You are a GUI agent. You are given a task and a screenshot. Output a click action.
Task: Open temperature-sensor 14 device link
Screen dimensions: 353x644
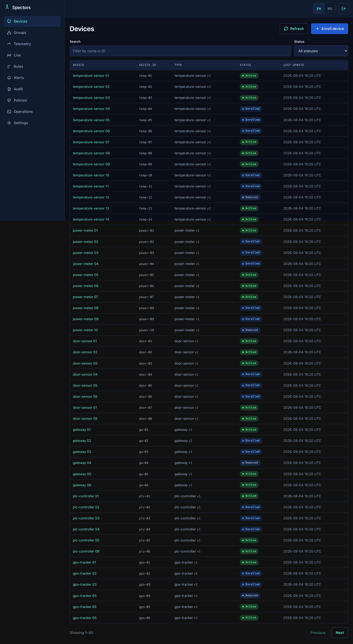91,219
